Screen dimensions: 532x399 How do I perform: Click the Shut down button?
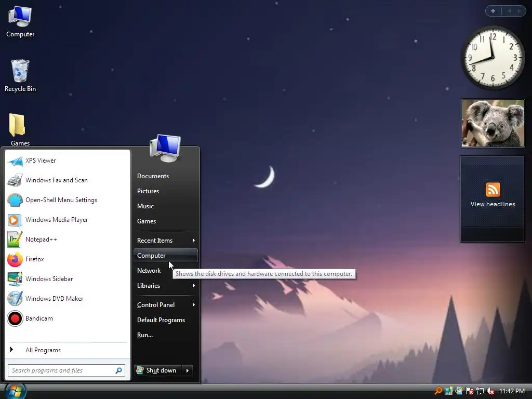coord(158,370)
